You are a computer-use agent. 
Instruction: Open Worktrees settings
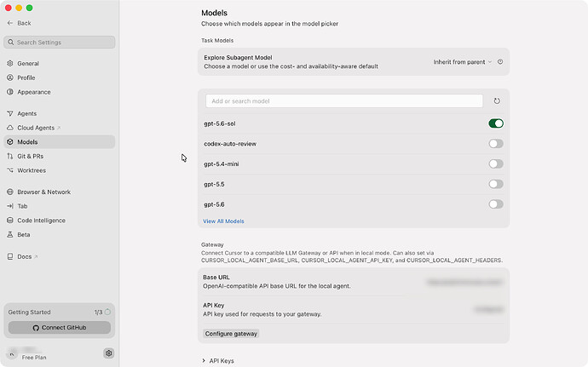60,170
